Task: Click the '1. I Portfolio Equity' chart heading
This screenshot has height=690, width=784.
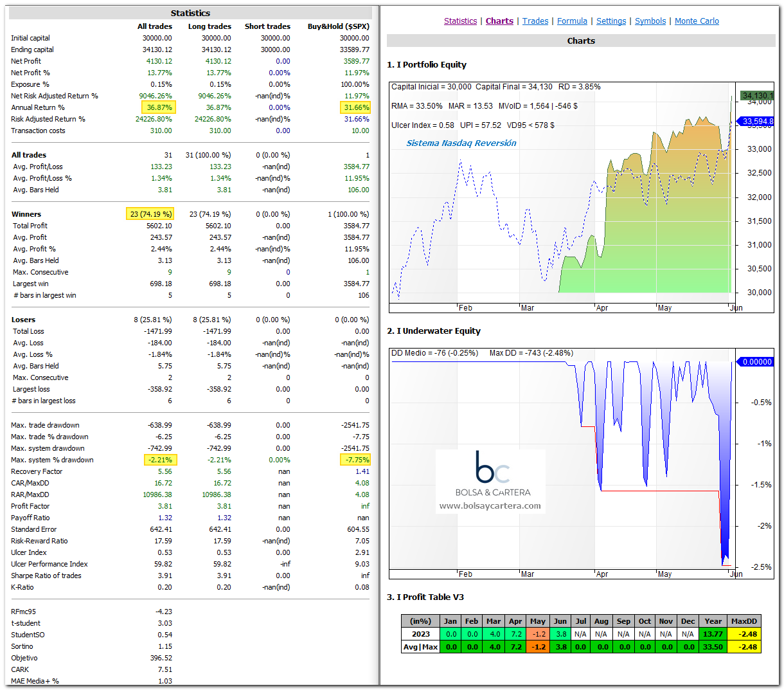Action: coord(427,64)
